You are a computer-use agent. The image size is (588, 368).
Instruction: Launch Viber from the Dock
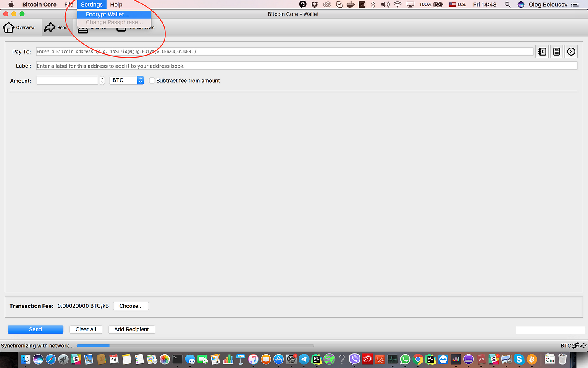click(x=354, y=359)
